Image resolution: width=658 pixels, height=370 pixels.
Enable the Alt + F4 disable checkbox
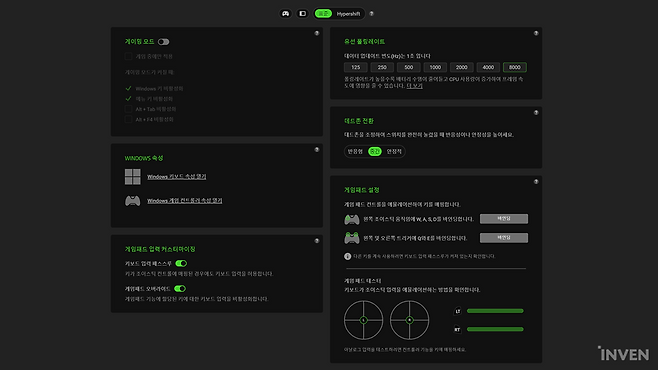(x=128, y=119)
